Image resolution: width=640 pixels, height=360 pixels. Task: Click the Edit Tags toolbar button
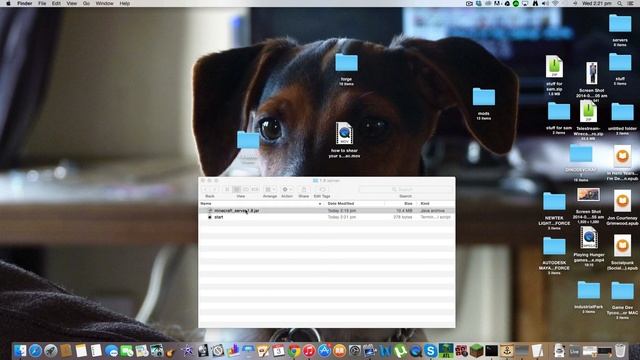click(322, 189)
